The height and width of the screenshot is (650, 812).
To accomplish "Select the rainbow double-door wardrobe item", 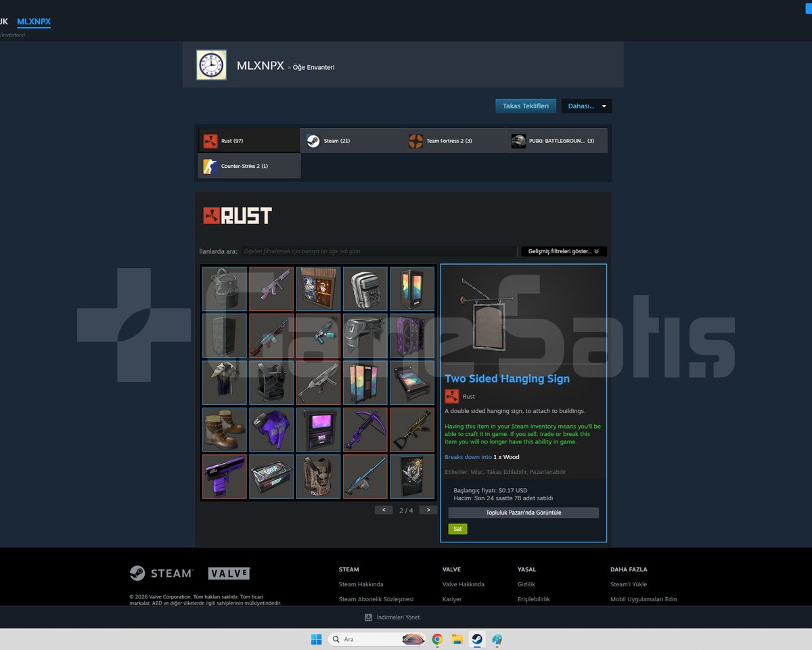I will click(x=365, y=383).
